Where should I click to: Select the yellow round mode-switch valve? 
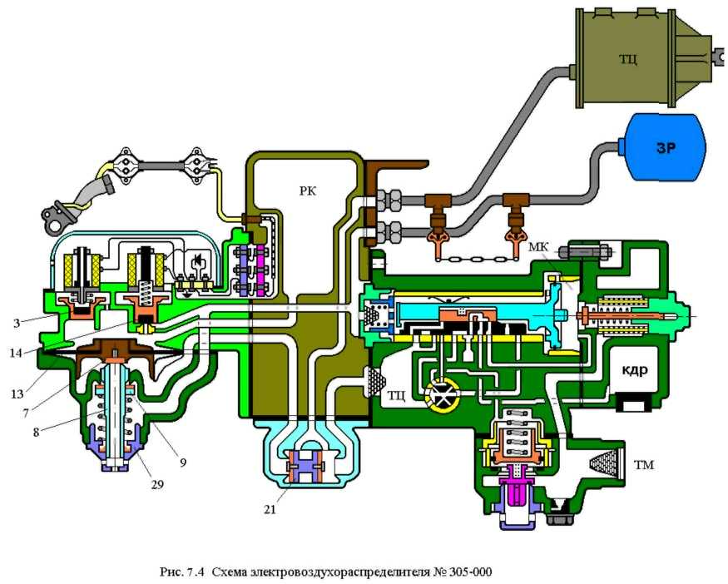(x=441, y=395)
